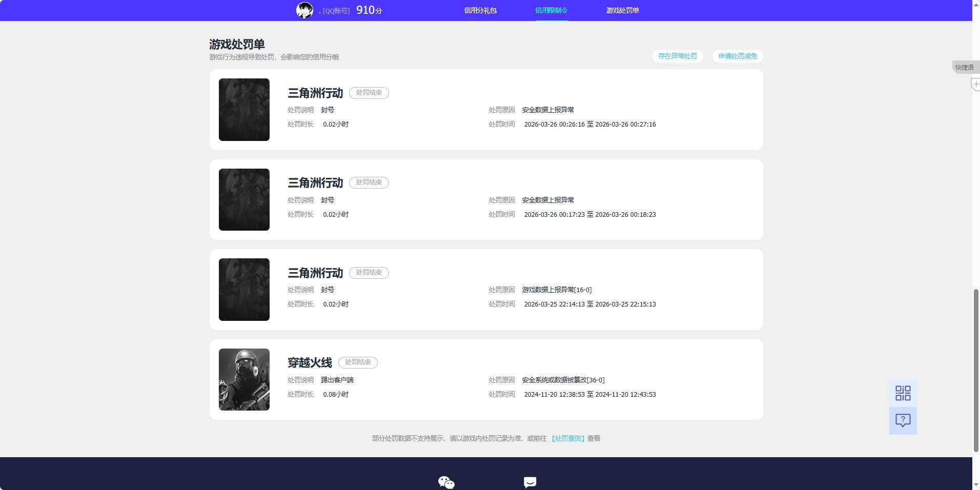
Task: Click the 处罚结束 badge beside 穿越火线
Action: click(x=358, y=362)
